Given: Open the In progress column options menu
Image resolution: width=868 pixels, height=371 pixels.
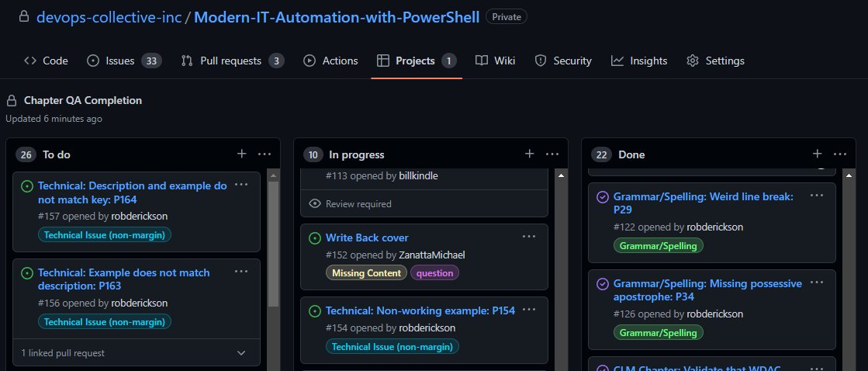Looking at the screenshot, I should coord(552,154).
